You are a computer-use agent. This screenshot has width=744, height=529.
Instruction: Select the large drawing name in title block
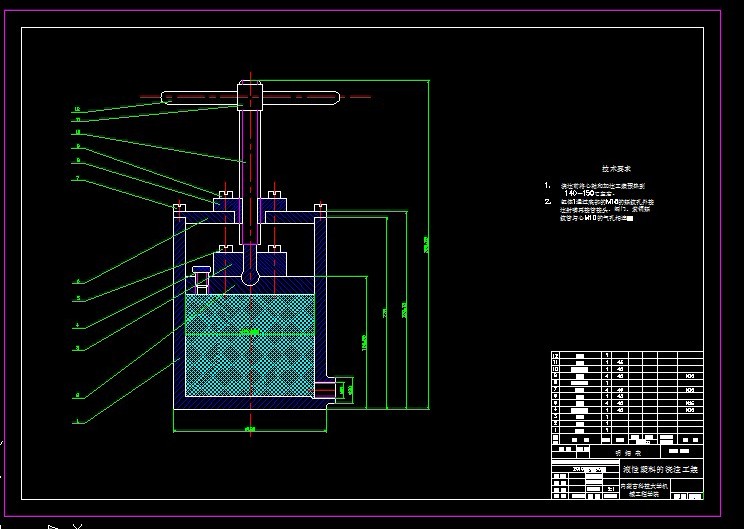point(660,470)
